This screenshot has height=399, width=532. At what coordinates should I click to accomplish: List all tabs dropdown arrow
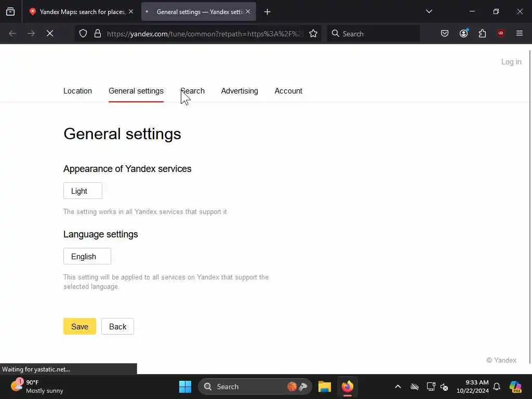(x=429, y=11)
